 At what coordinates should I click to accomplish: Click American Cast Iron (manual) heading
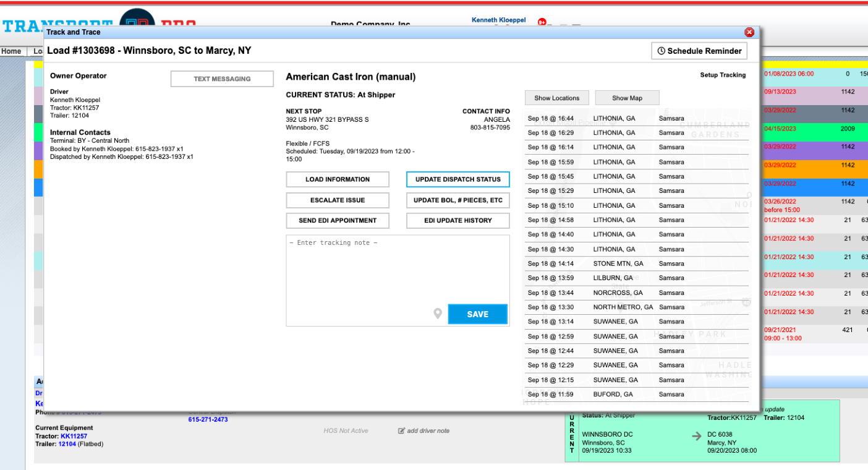coord(351,77)
